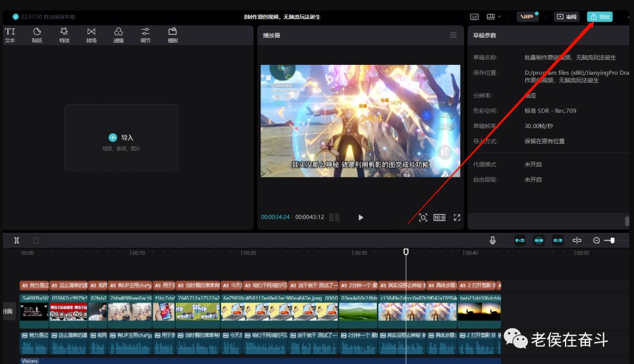The height and width of the screenshot is (364, 634).
Task: Switch to the 转场 transitions tab
Action: pyautogui.click(x=91, y=35)
